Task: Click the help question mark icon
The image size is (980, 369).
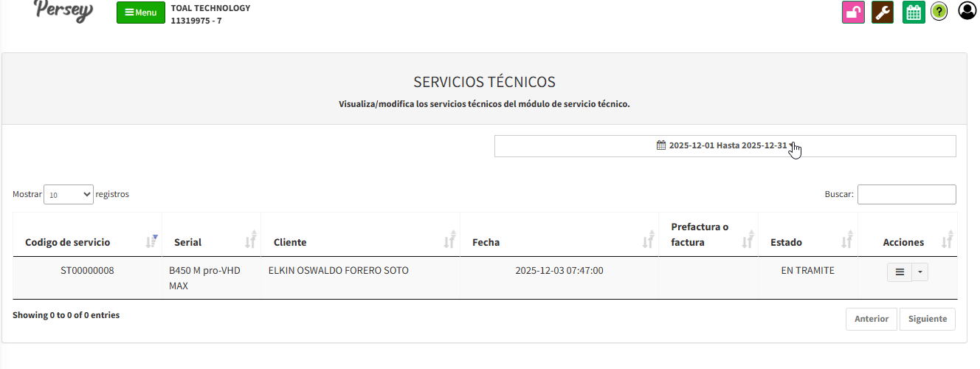Action: [x=939, y=12]
